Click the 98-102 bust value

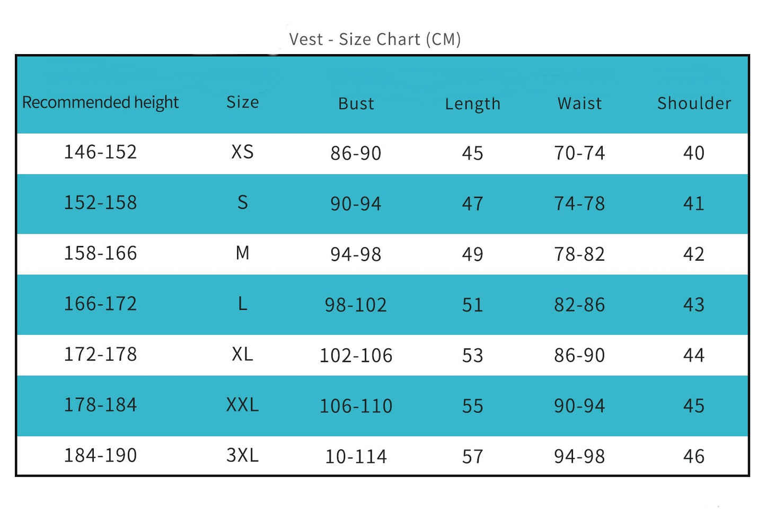pyautogui.click(x=356, y=305)
